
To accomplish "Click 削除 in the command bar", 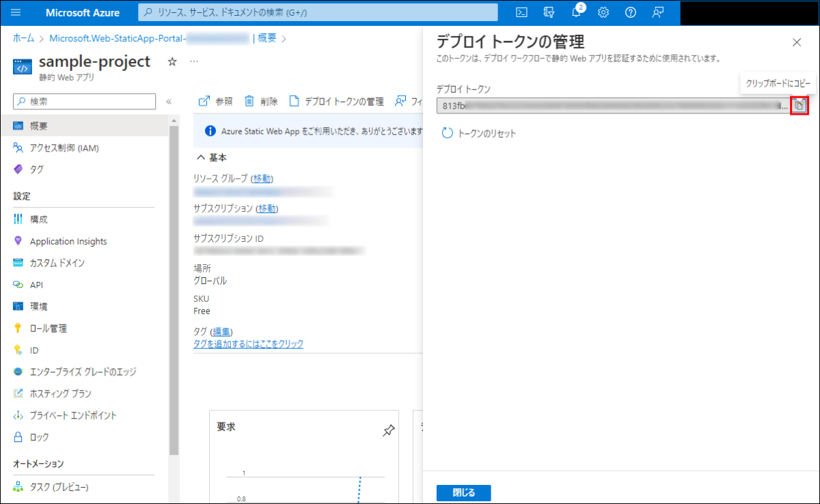I will tap(261, 101).
